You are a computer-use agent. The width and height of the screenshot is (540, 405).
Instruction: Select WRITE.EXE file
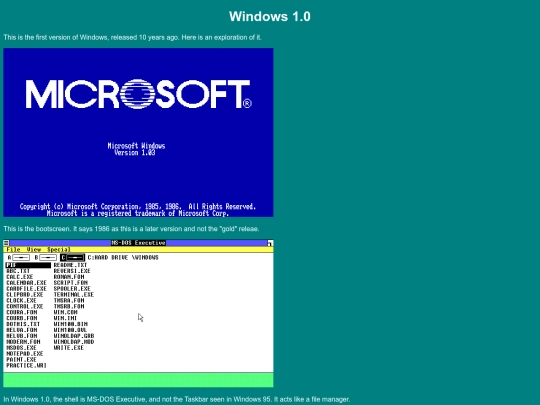pos(69,348)
